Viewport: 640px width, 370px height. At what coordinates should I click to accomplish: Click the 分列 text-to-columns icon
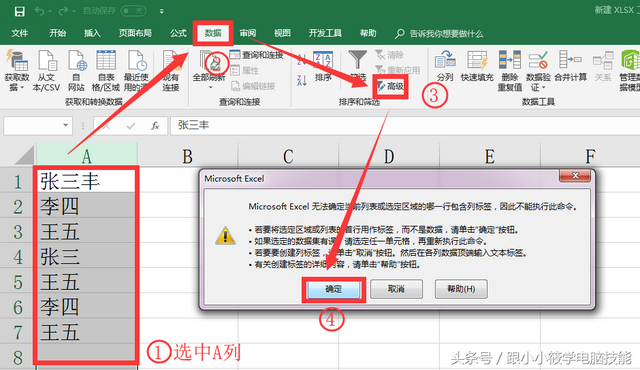coord(445,66)
